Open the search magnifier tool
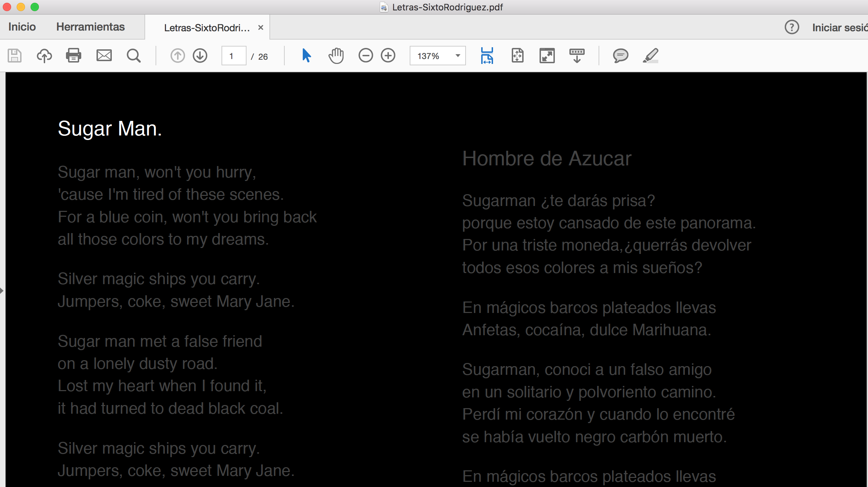 134,56
